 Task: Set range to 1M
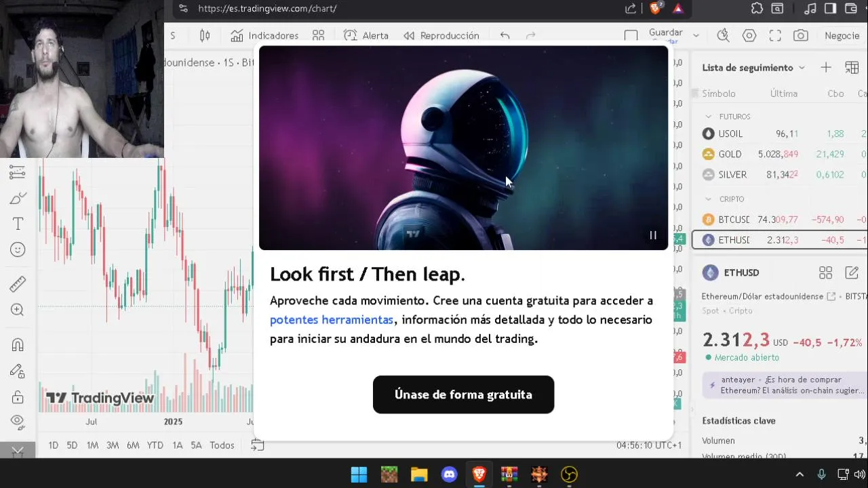pos(92,445)
